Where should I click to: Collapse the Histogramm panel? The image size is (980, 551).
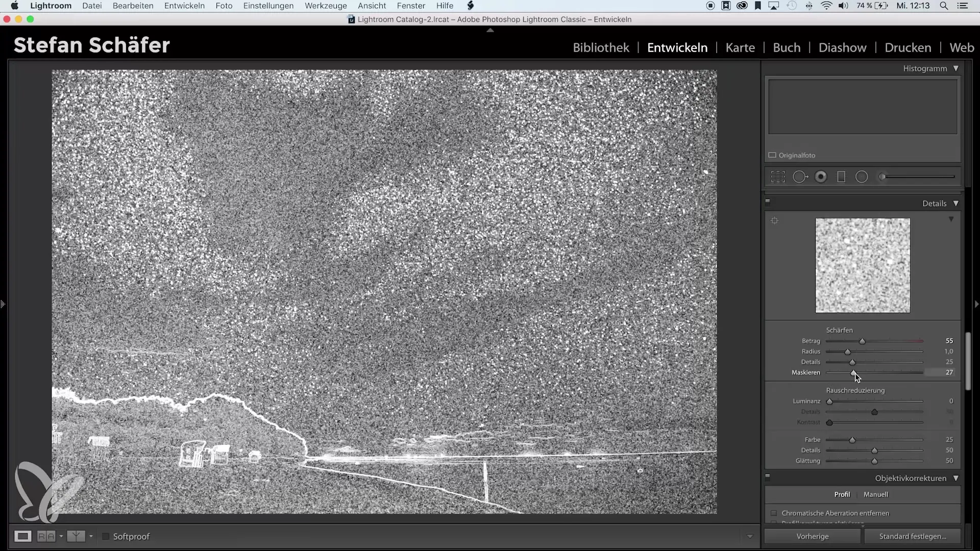[x=956, y=68]
